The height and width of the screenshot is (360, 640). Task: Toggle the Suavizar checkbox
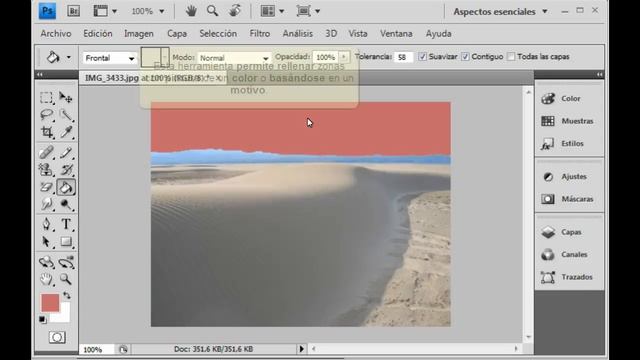tap(423, 57)
